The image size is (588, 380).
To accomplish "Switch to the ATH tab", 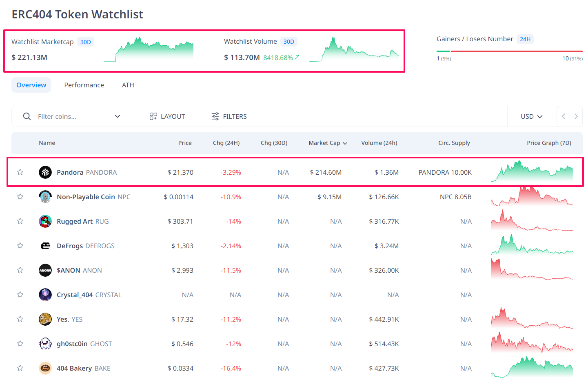I will pos(128,85).
